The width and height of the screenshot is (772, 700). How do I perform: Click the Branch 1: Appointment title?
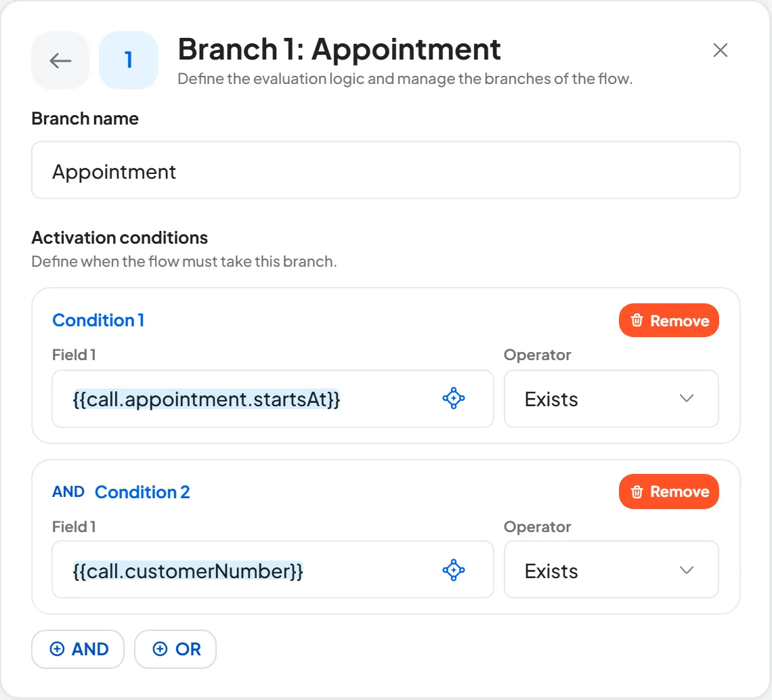(x=339, y=49)
